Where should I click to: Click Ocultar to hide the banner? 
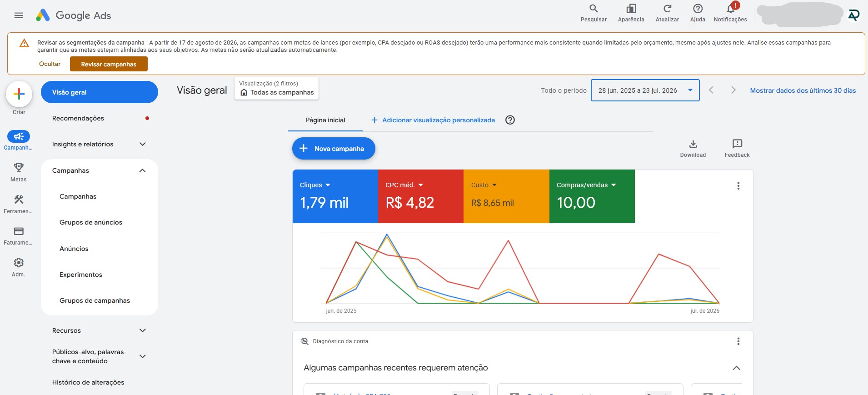(50, 64)
